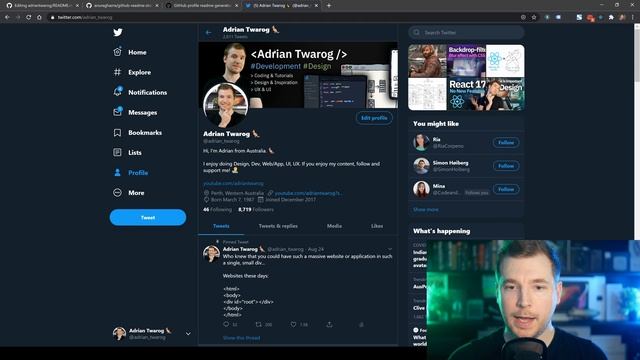Click the twitter.com address bar
Viewport: 640px width, 360px height.
point(286,17)
